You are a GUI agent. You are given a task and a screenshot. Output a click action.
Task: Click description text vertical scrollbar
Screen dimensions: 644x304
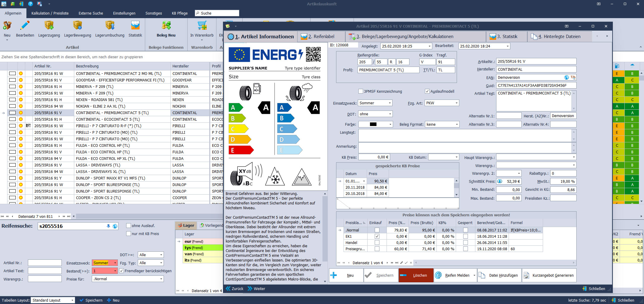(325, 237)
